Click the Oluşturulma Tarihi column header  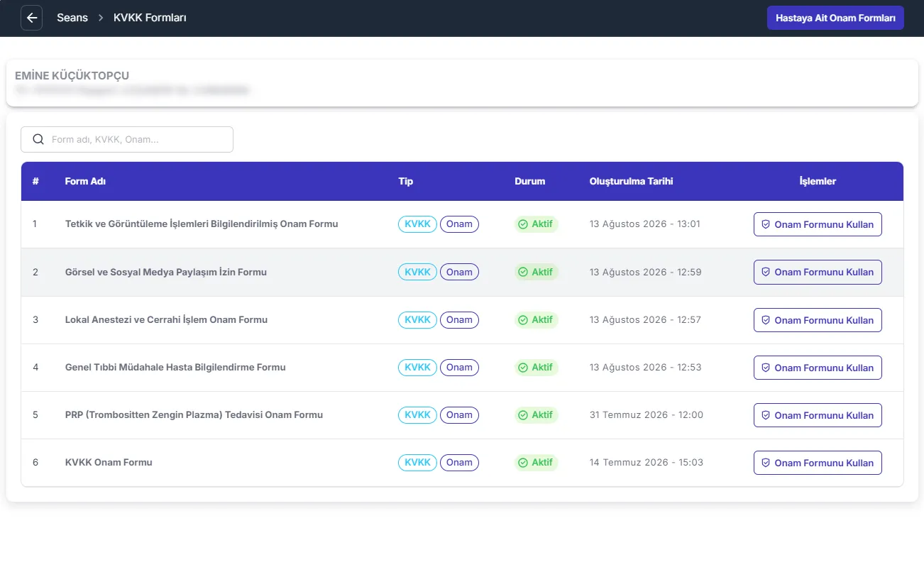tap(631, 181)
